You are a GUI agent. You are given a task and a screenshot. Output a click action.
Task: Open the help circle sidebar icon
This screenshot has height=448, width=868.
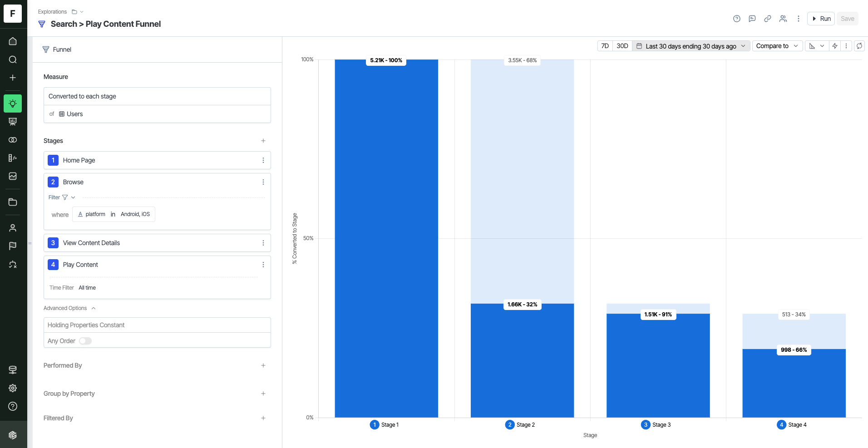pyautogui.click(x=13, y=406)
